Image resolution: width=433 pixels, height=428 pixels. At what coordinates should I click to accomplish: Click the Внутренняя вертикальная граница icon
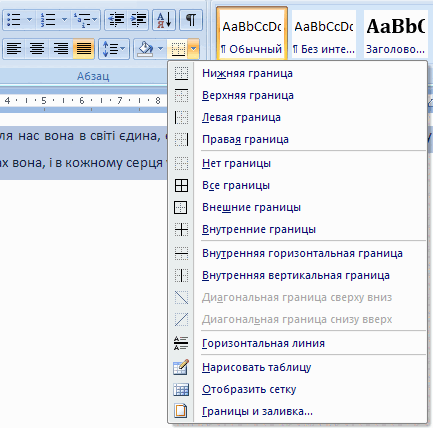click(181, 275)
